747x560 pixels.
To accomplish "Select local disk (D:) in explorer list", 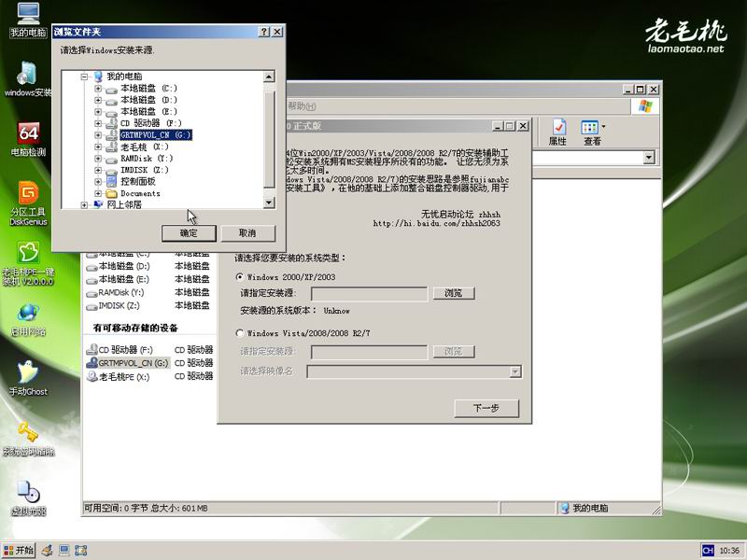I will pyautogui.click(x=119, y=266).
